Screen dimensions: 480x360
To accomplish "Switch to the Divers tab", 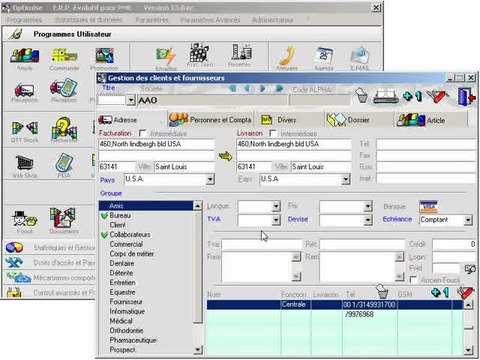I will pos(289,120).
